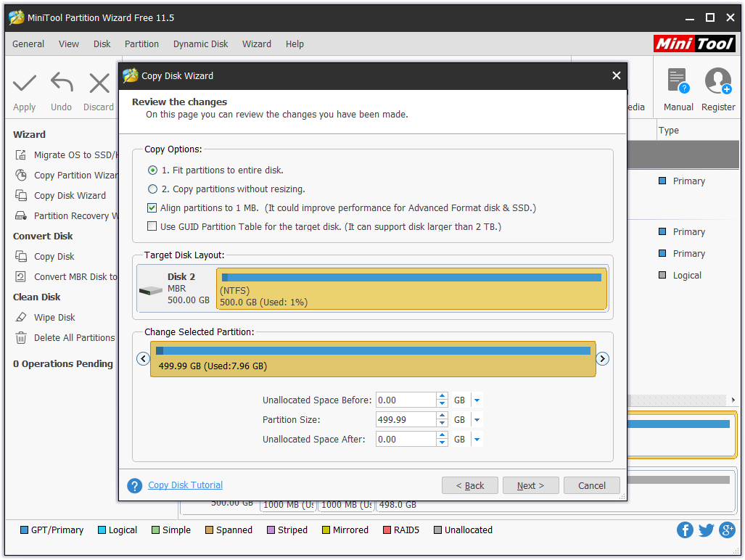Click the Unallocated Space Before field

click(x=406, y=400)
